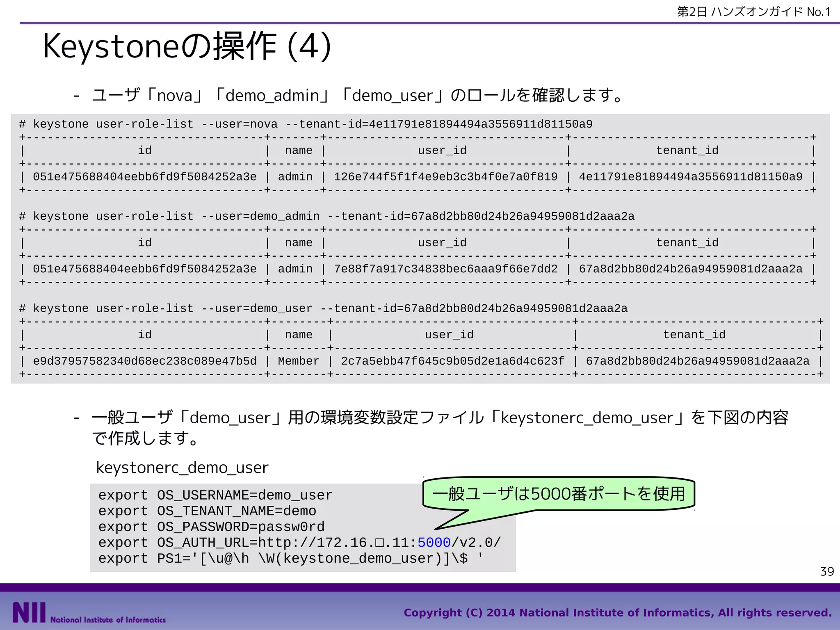Click the green callout '一般ユーザは5000番ポートを使用'

[559, 494]
